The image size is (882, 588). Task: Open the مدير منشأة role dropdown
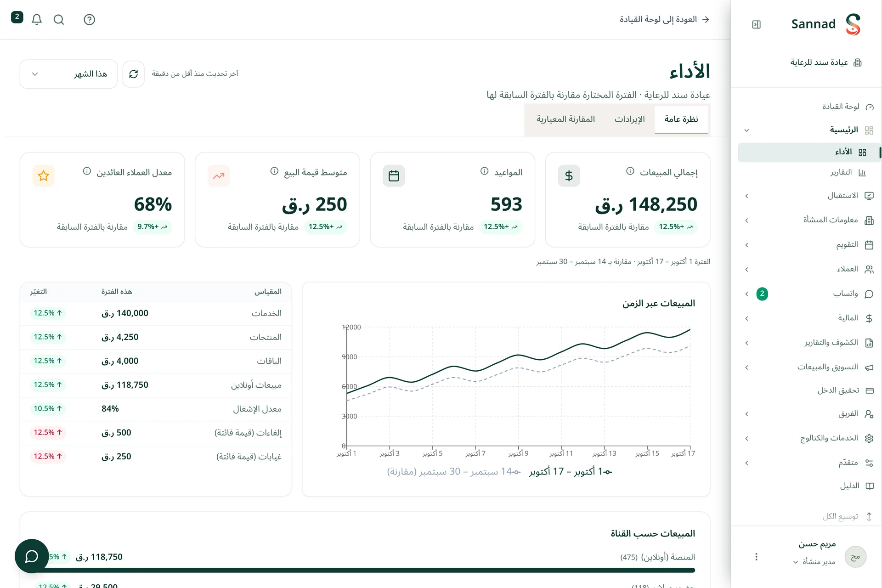pyautogui.click(x=814, y=562)
